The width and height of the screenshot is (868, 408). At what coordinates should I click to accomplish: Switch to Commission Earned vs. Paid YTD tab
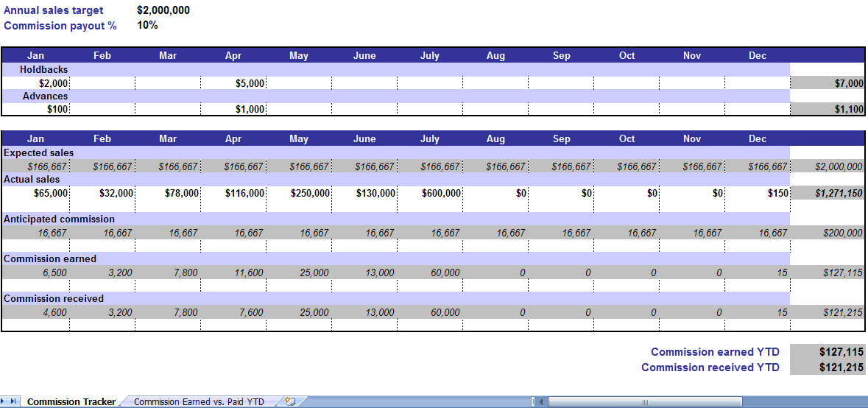pyautogui.click(x=199, y=401)
